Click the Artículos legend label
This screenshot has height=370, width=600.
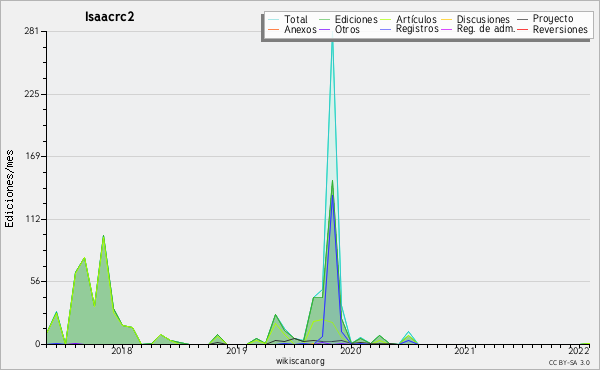click(x=416, y=19)
